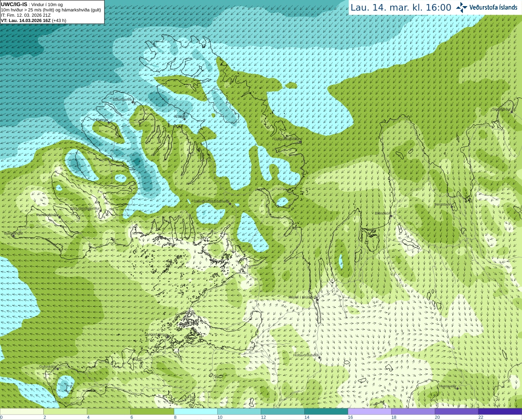Screen dimensions: 522x420
Task: Click the Patreksfjörður station label
Action: (x=48, y=214)
